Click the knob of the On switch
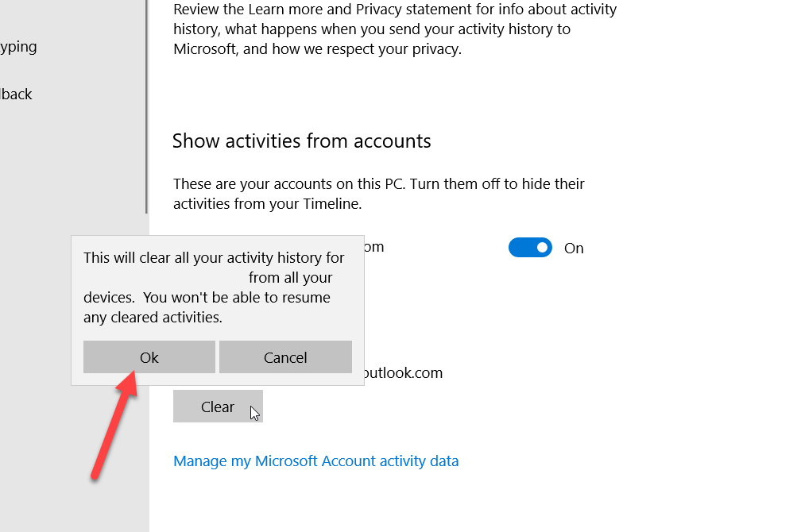This screenshot has height=532, width=801. pyautogui.click(x=542, y=248)
